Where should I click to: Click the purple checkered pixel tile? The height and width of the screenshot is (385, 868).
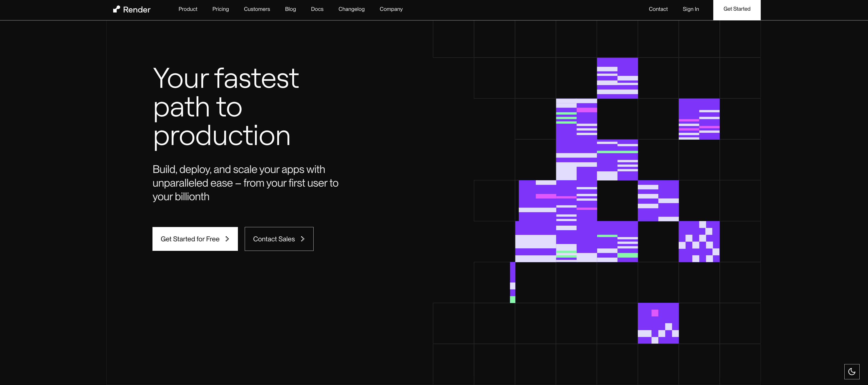click(699, 242)
